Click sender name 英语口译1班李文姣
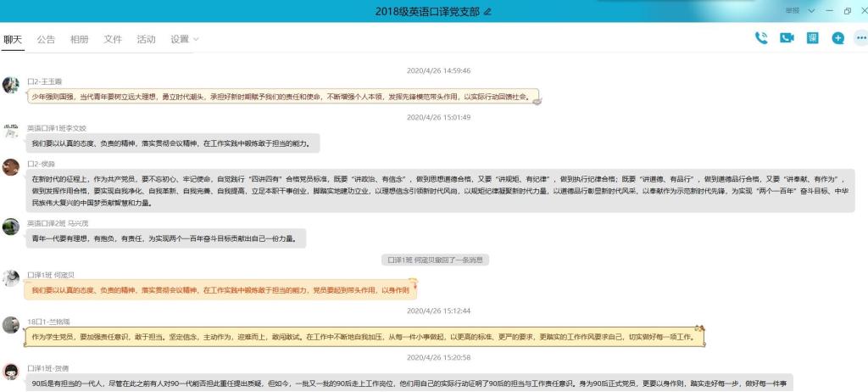The image size is (868, 392). (x=57, y=128)
